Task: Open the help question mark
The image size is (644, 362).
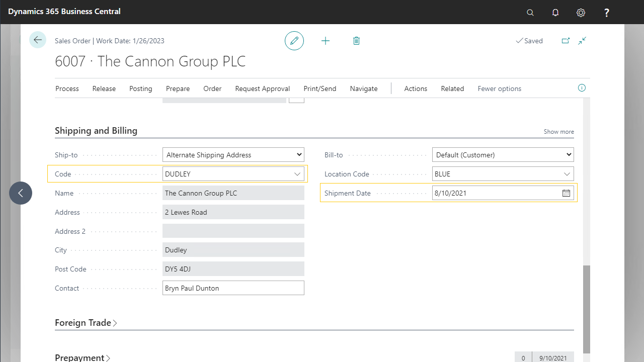Action: click(x=607, y=13)
